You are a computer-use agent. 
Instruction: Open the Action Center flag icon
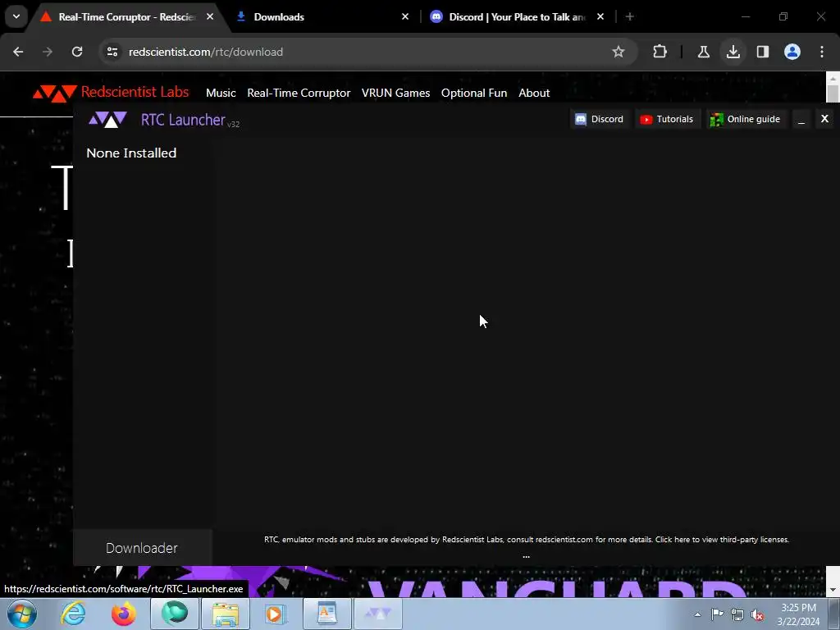click(x=717, y=614)
